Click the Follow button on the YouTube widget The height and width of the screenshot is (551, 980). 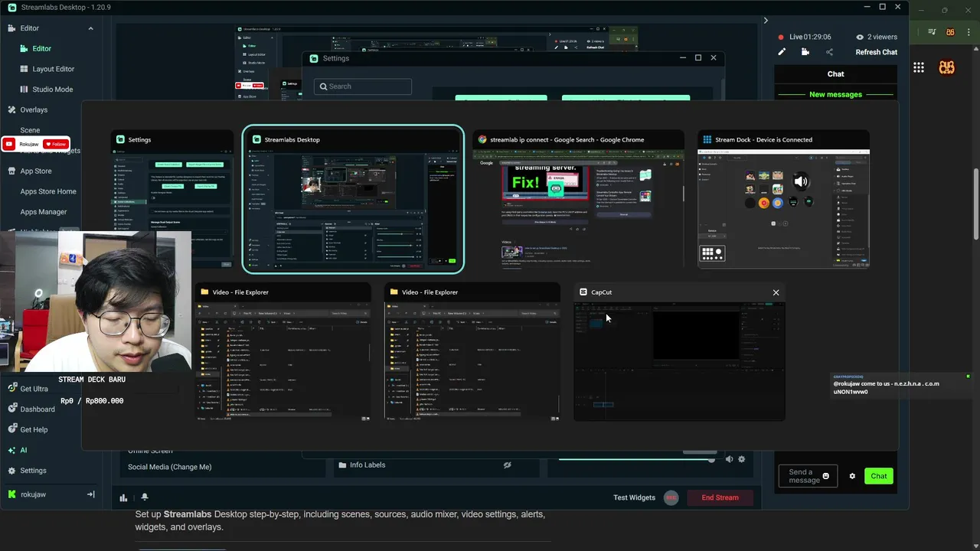coord(56,144)
